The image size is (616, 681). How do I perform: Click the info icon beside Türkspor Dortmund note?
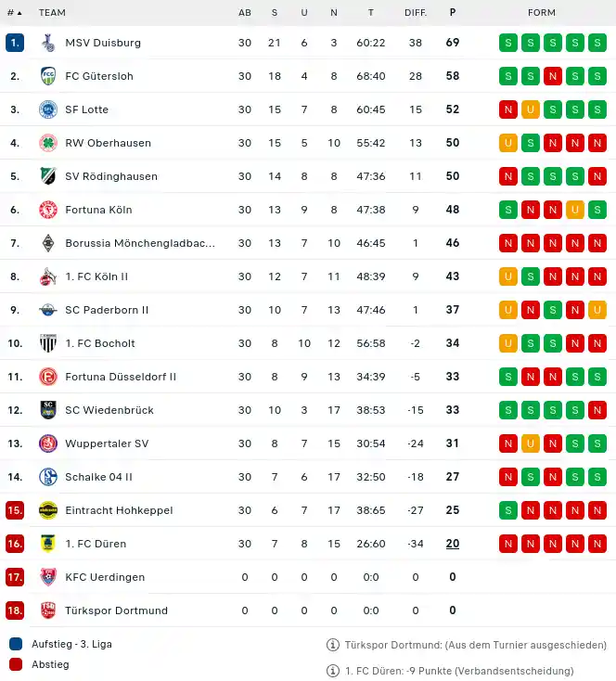click(x=333, y=645)
